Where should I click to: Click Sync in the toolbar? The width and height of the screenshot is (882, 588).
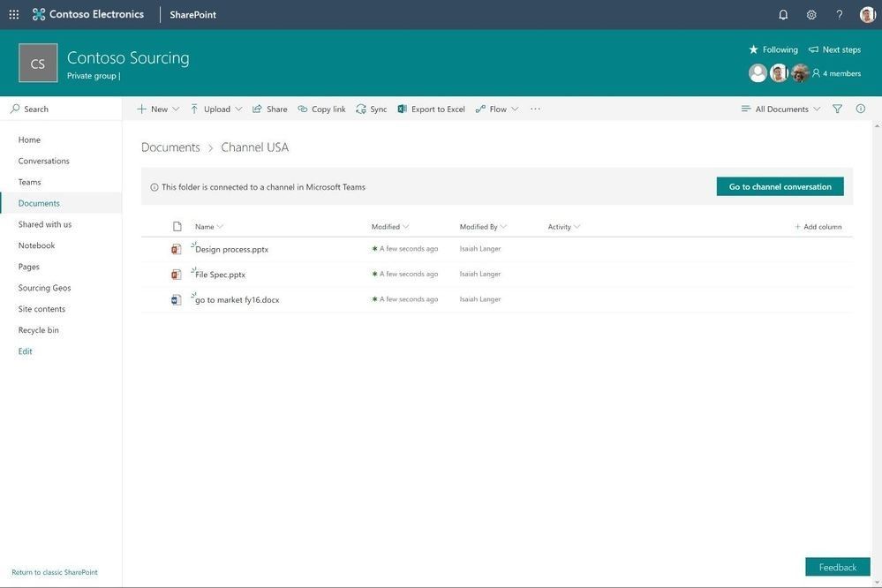pyautogui.click(x=371, y=109)
